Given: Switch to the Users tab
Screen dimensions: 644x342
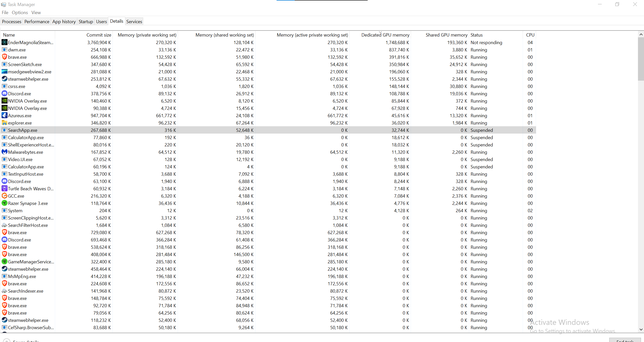Looking at the screenshot, I should (101, 22).
